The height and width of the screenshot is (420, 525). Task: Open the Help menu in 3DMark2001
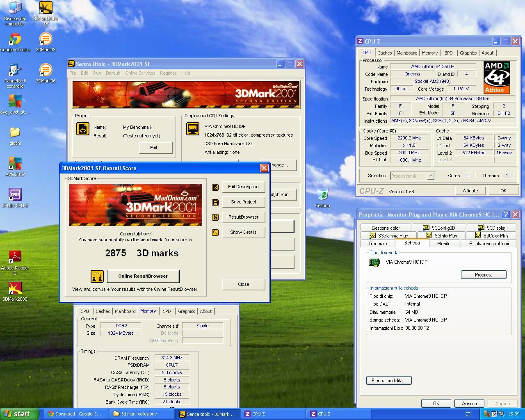click(x=185, y=73)
